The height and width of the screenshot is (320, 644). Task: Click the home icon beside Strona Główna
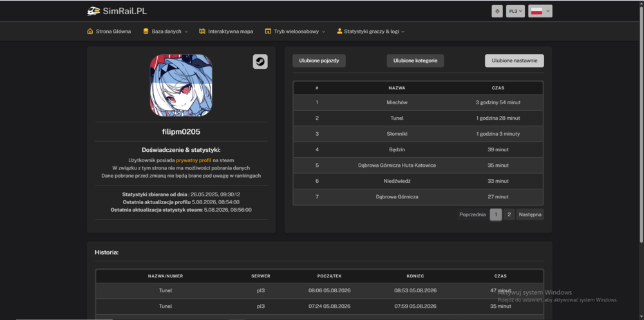pyautogui.click(x=90, y=31)
